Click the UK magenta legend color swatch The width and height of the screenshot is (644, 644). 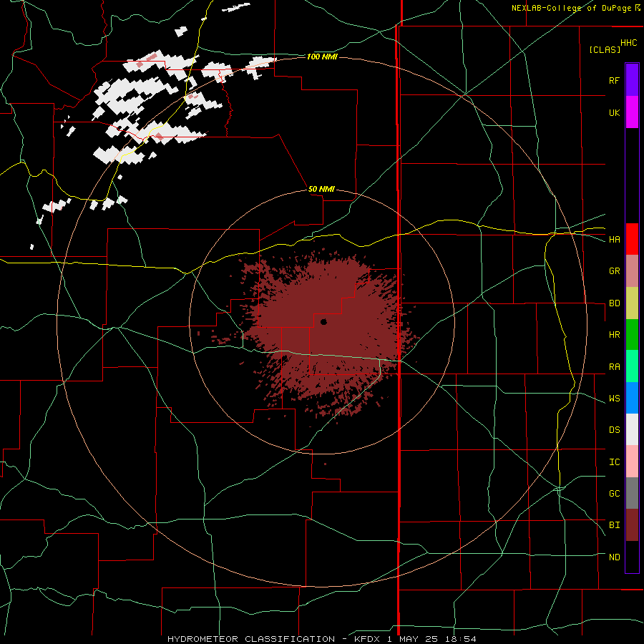point(632,112)
